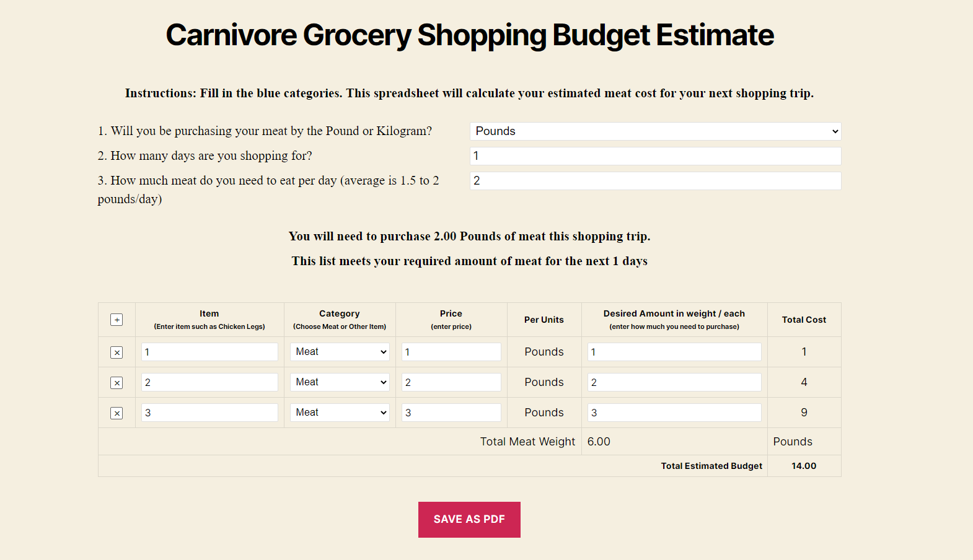Click the meat per day amount field
Viewport: 973px width, 560px height.
[654, 180]
